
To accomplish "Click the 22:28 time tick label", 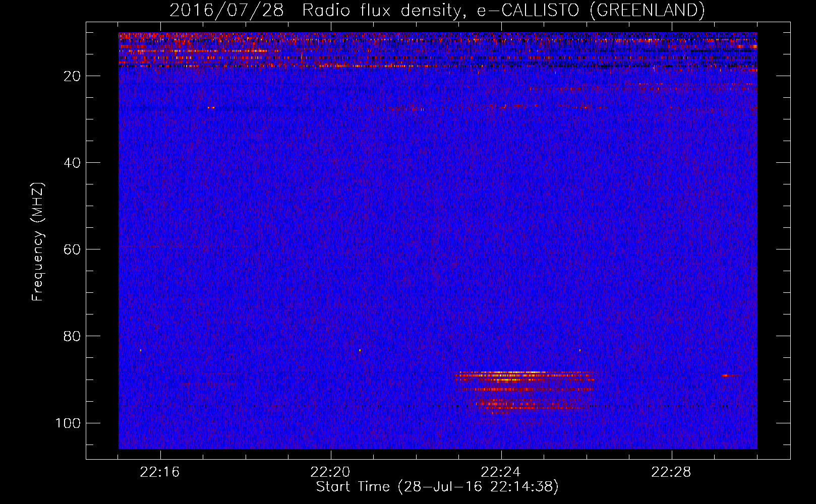I will tap(671, 472).
